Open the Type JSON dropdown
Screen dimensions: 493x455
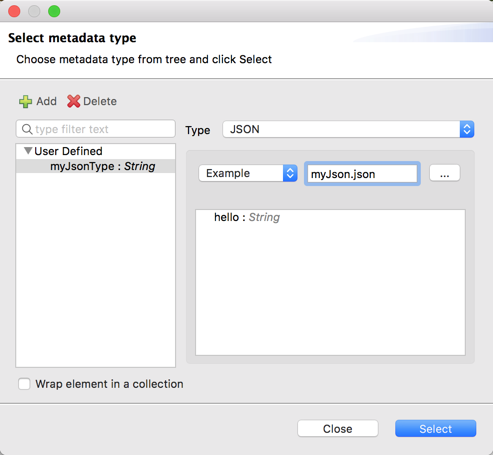pyautogui.click(x=348, y=129)
